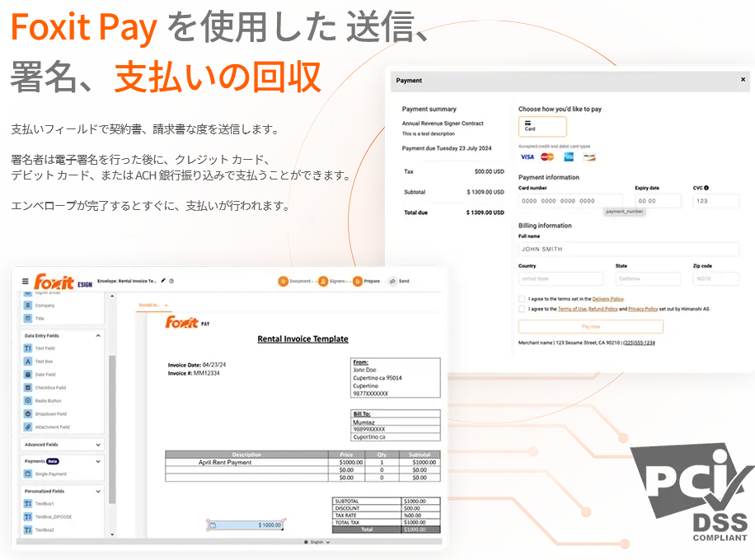Image resolution: width=755 pixels, height=560 pixels.
Task: Open the Country dropdown field
Action: 560,278
